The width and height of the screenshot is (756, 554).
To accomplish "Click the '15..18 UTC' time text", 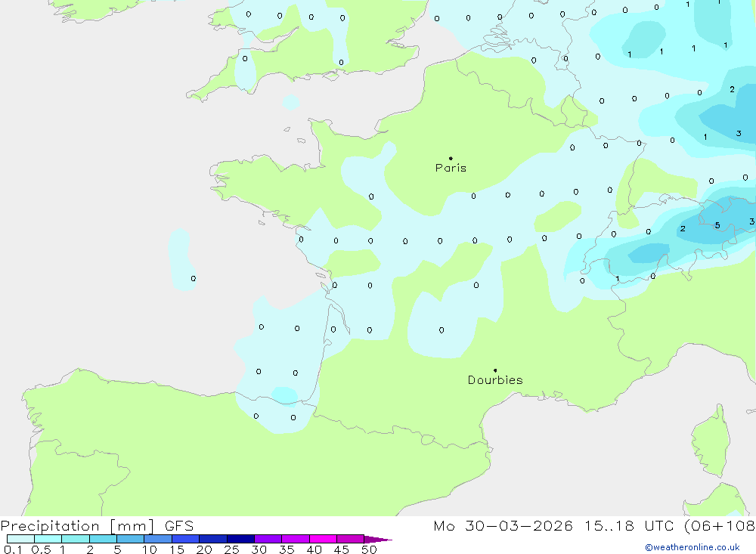I will point(629,526).
